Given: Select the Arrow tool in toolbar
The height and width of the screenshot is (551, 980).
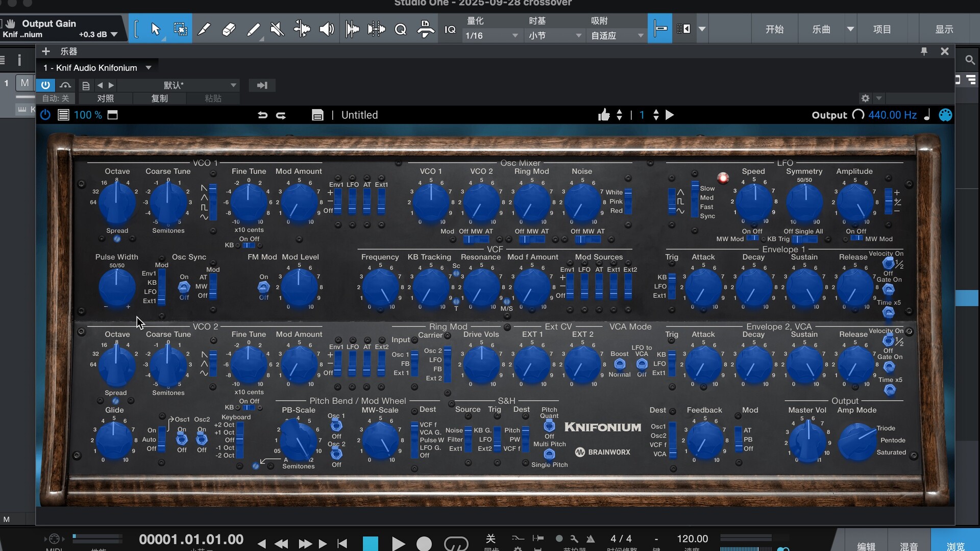Looking at the screenshot, I should pyautogui.click(x=156, y=29).
